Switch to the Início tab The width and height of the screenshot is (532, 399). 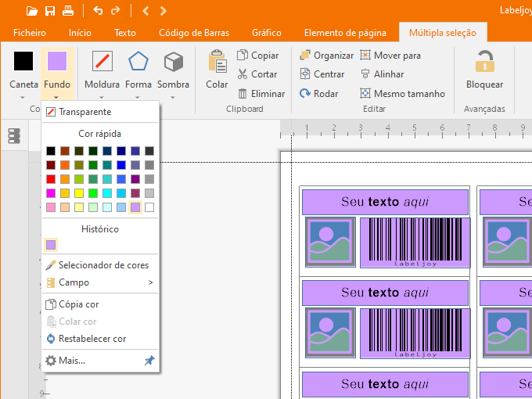(80, 33)
